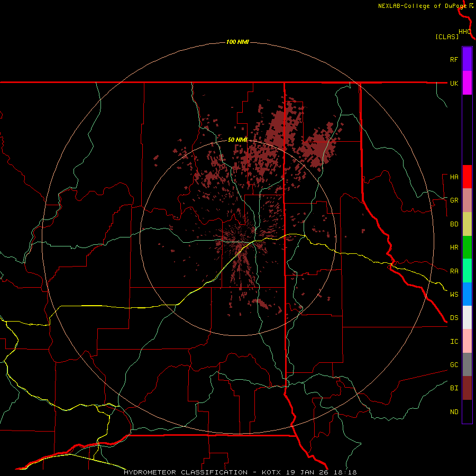This screenshot has width=476, height=476.
Task: Click the BD yellow legend swatch
Action: pos(467,224)
